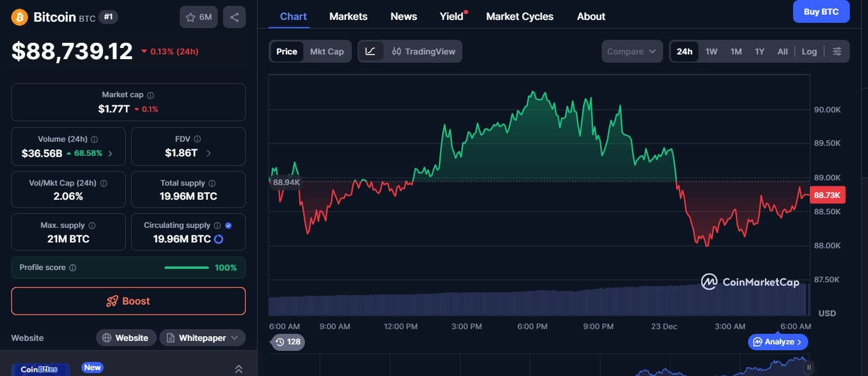Screen dimensions: 868x376
Task: Click the verified badge beside Circulating supply
Action: pos(228,224)
